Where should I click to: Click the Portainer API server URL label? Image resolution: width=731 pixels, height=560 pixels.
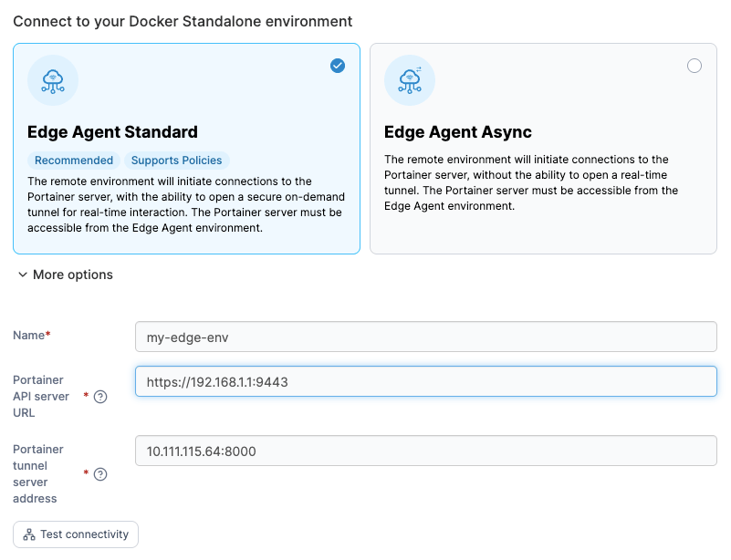point(41,397)
